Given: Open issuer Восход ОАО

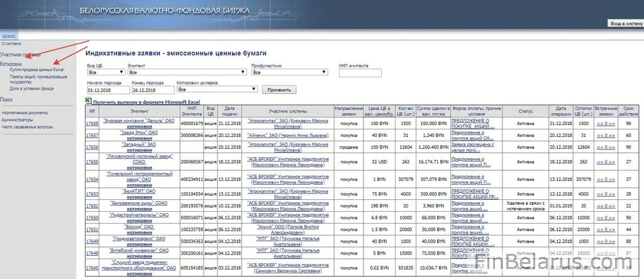Looking at the screenshot, I should 139,226.
